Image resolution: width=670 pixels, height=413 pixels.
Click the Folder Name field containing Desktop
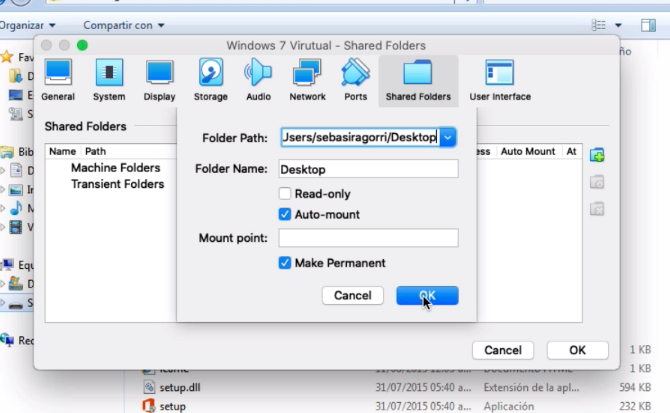[x=368, y=169]
